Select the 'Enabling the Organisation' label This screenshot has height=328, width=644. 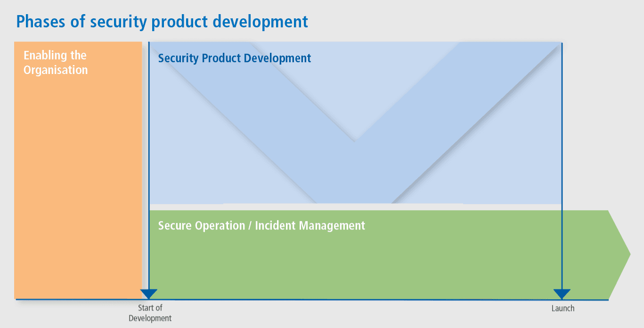click(x=56, y=63)
